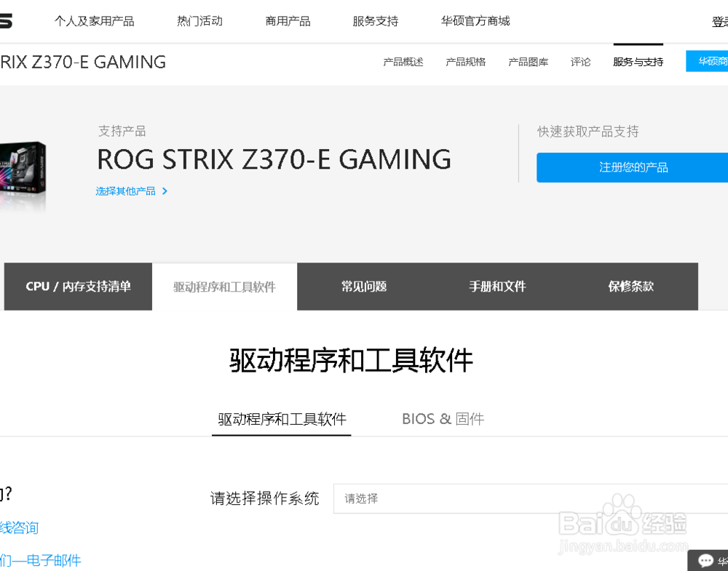Open the 服务支持 menu
Screen dimensions: 728x571
[376, 21]
